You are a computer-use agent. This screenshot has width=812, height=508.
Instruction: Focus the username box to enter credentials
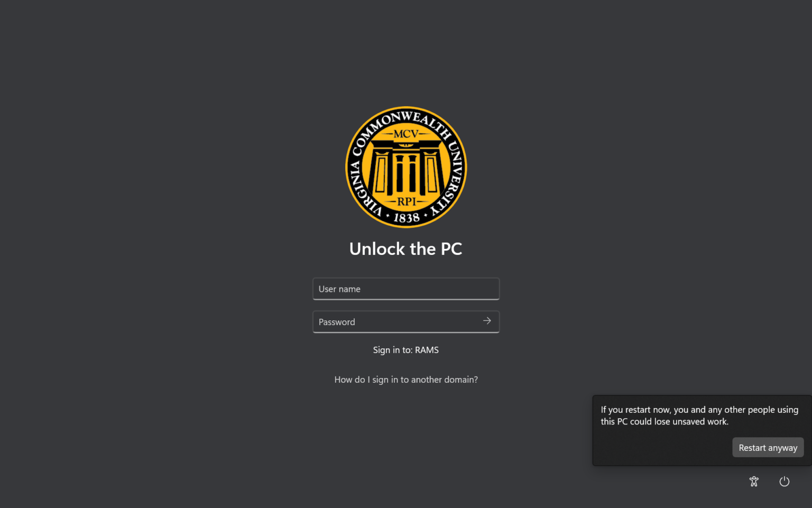[405, 289]
